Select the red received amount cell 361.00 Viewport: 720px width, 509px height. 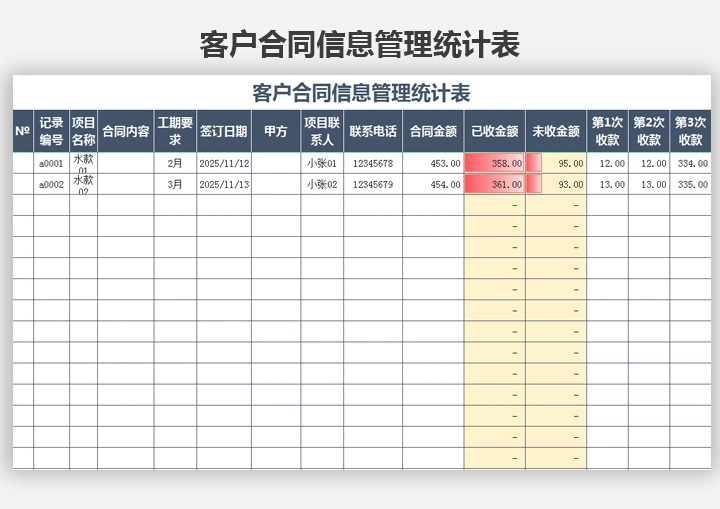(x=494, y=184)
